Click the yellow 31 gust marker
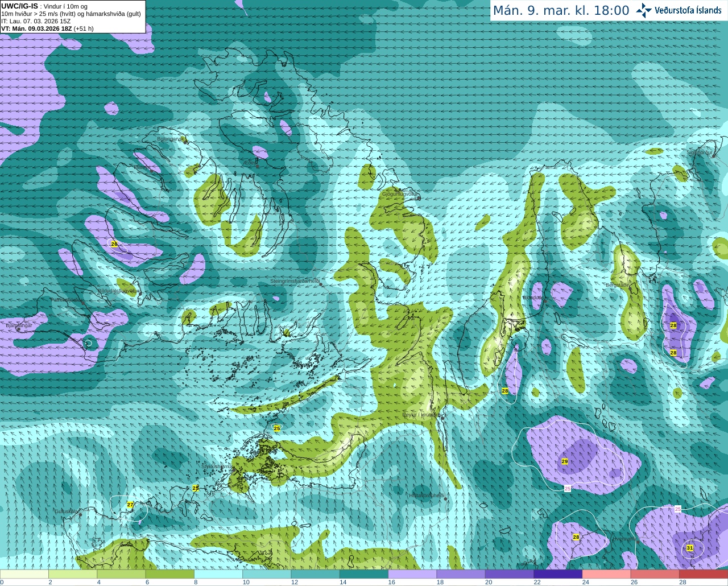Viewport: 728px width, 586px height. tap(690, 548)
